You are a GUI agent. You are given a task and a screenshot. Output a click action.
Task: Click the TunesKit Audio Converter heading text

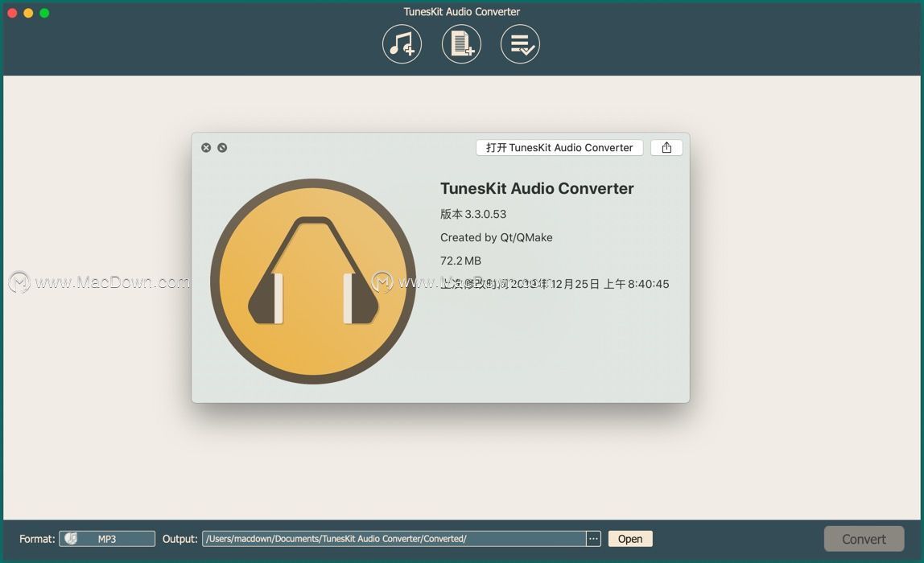tap(537, 188)
